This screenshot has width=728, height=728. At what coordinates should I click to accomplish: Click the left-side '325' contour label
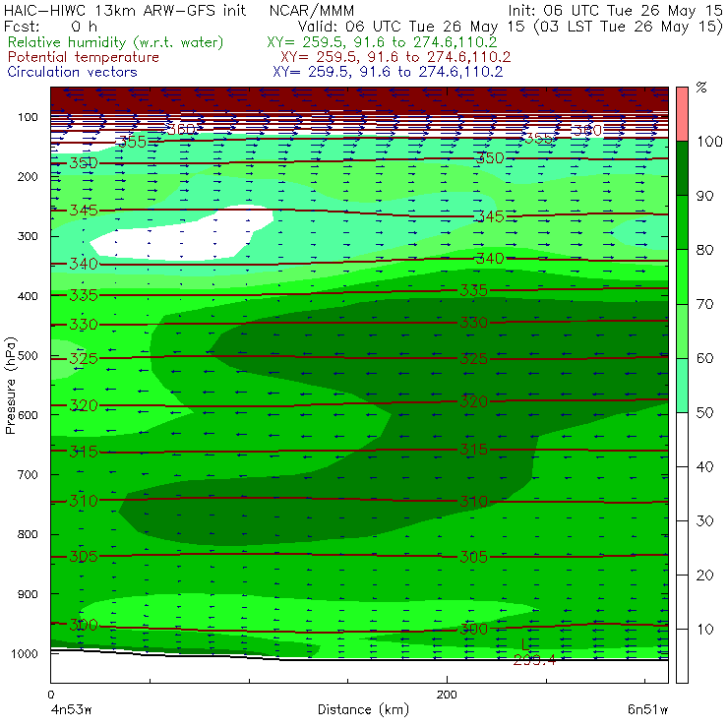click(84, 358)
